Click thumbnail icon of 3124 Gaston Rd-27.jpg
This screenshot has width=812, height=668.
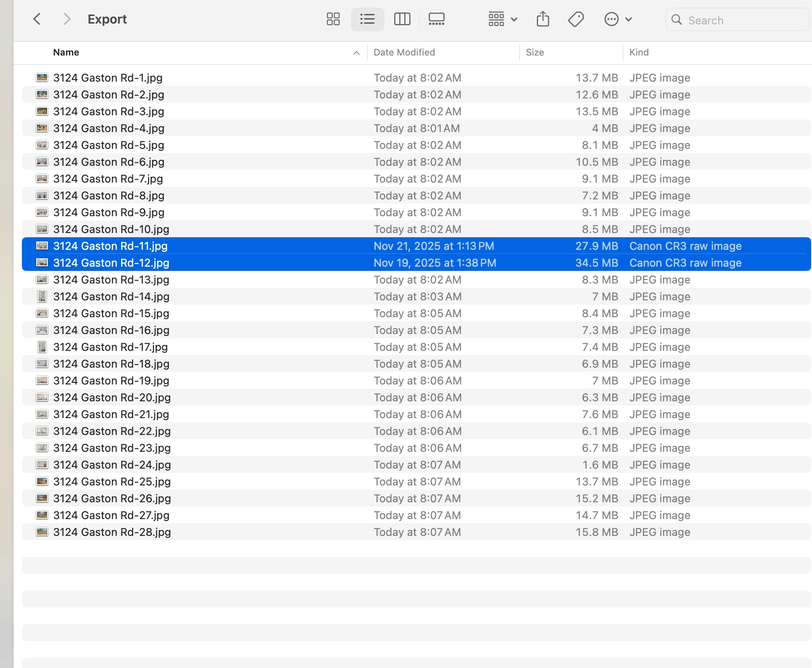[x=42, y=515]
